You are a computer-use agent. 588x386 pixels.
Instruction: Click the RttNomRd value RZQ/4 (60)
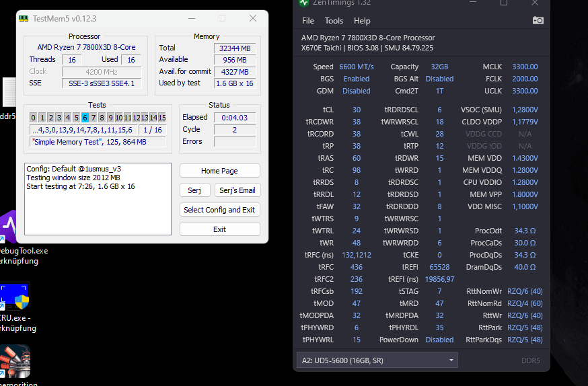(x=525, y=303)
